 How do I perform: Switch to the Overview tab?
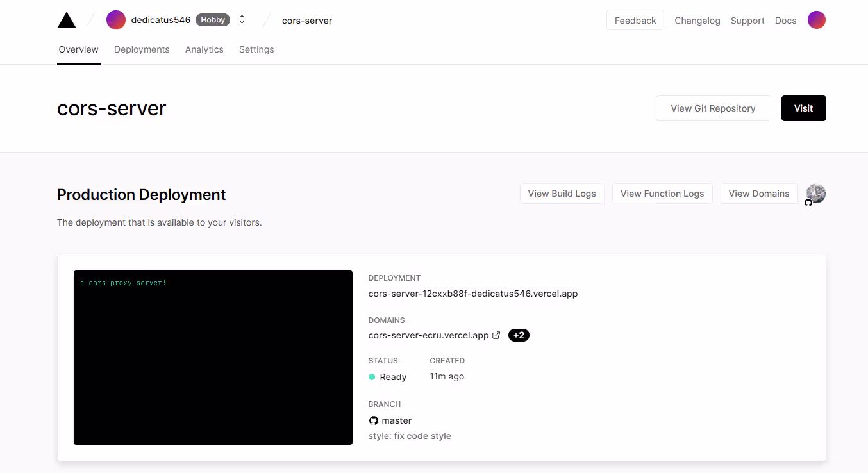[79, 49]
